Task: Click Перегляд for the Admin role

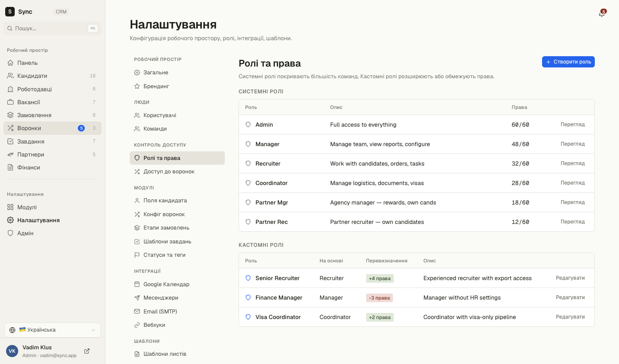Action: coord(573,125)
